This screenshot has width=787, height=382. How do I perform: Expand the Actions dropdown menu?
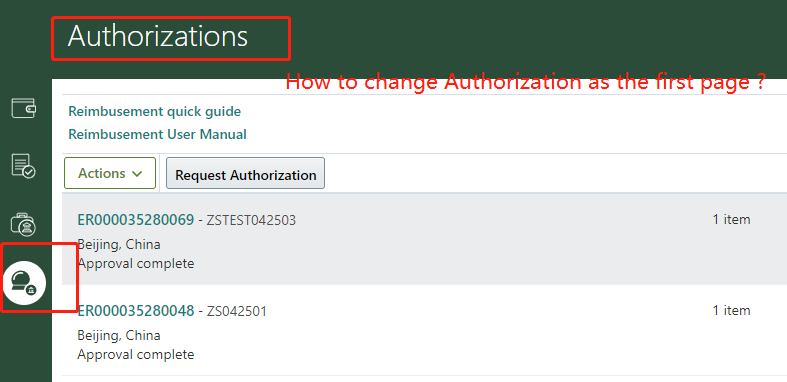pos(110,173)
